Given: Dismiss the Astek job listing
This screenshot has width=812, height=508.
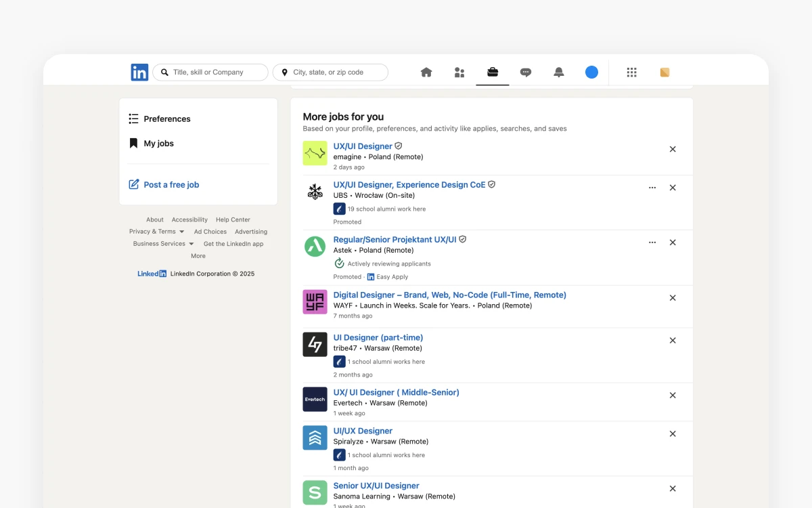Looking at the screenshot, I should click(x=673, y=242).
